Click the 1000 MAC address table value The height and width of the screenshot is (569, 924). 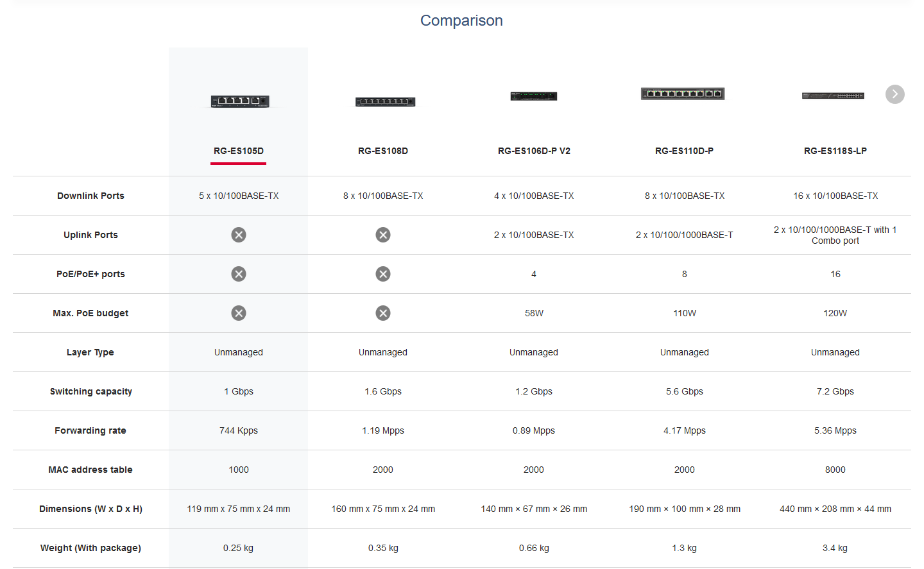pyautogui.click(x=239, y=470)
